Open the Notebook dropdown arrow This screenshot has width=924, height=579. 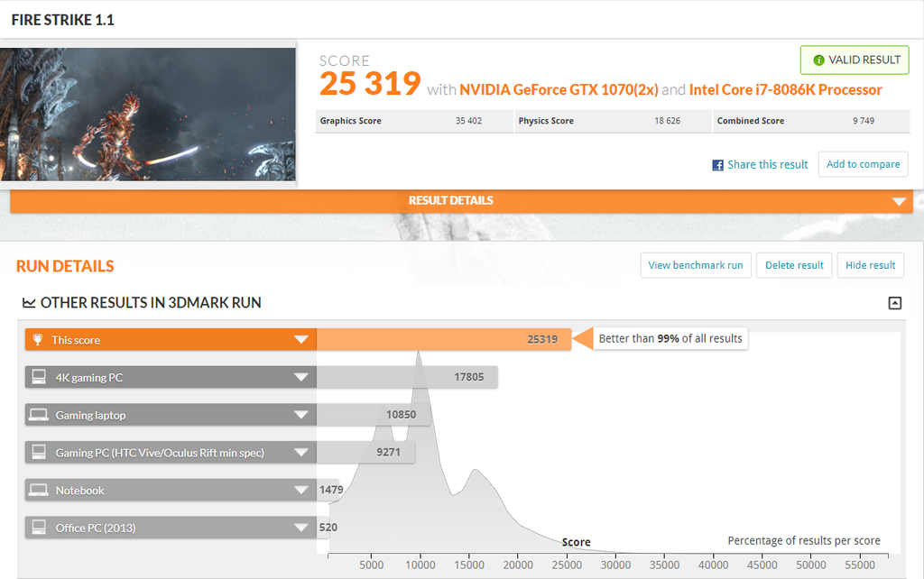(301, 490)
